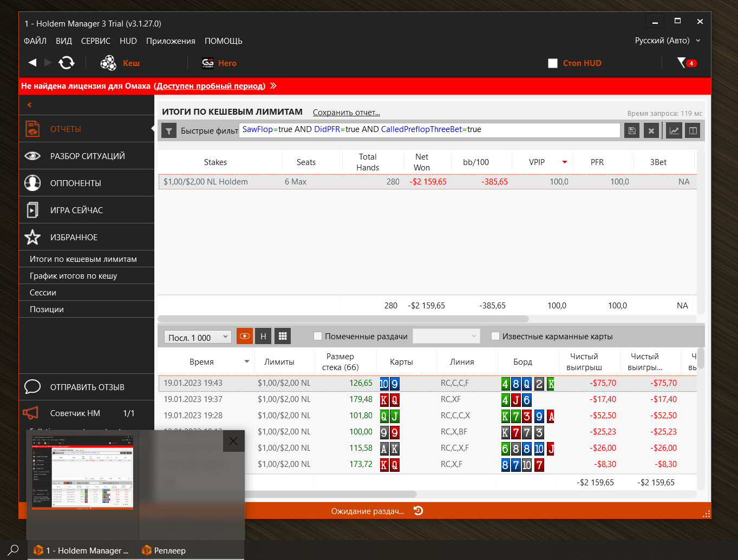Viewport: 738px width, 560px height.
Task: Open the HUD menu
Action: (x=128, y=41)
